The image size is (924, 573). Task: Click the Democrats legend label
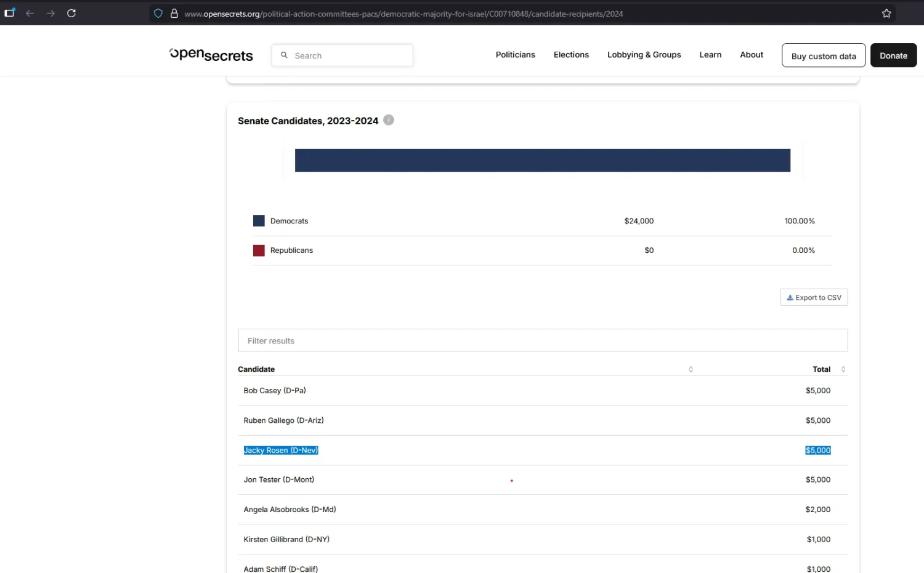pos(289,221)
